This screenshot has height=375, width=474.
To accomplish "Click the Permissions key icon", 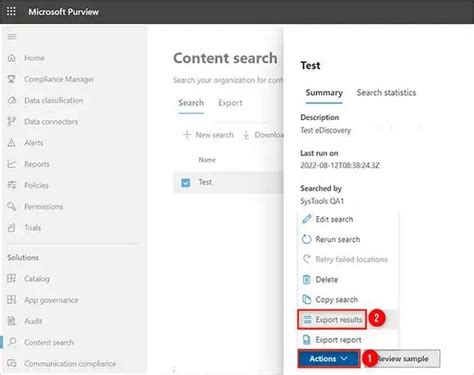I will (12, 206).
